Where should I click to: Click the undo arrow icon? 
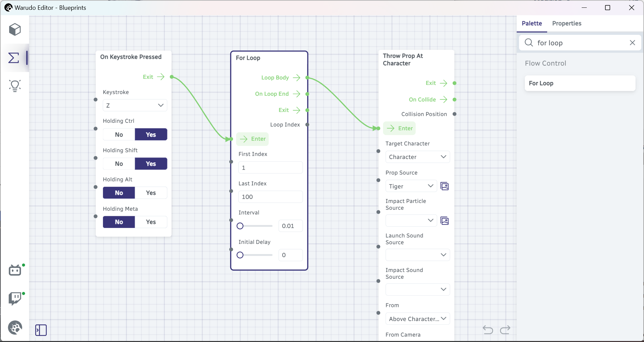point(488,329)
